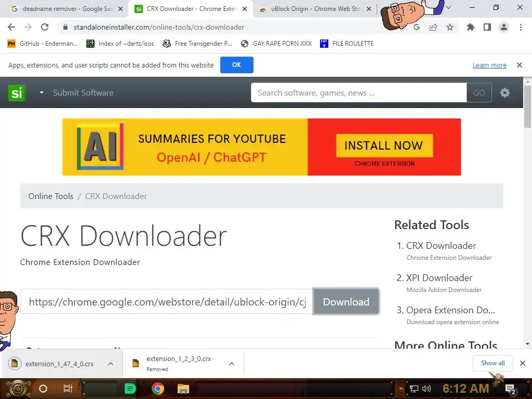Image resolution: width=532 pixels, height=399 pixels.
Task: Close the uBlock Origin tab
Action: pos(369,9)
